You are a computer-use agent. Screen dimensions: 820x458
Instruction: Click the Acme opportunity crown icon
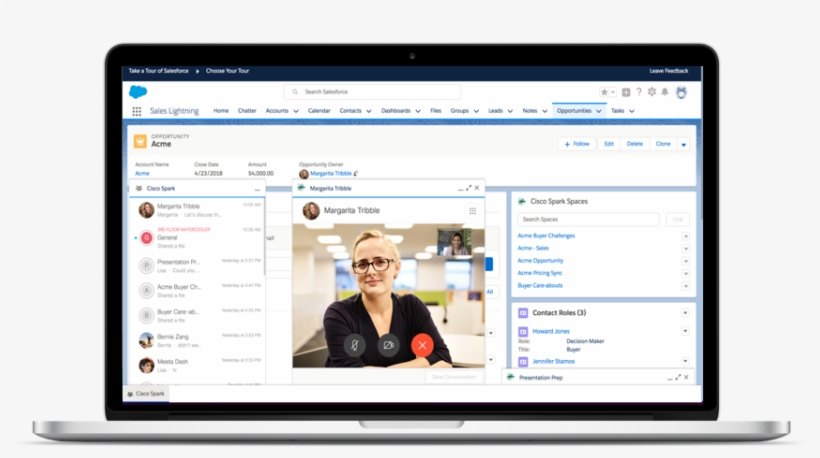140,141
